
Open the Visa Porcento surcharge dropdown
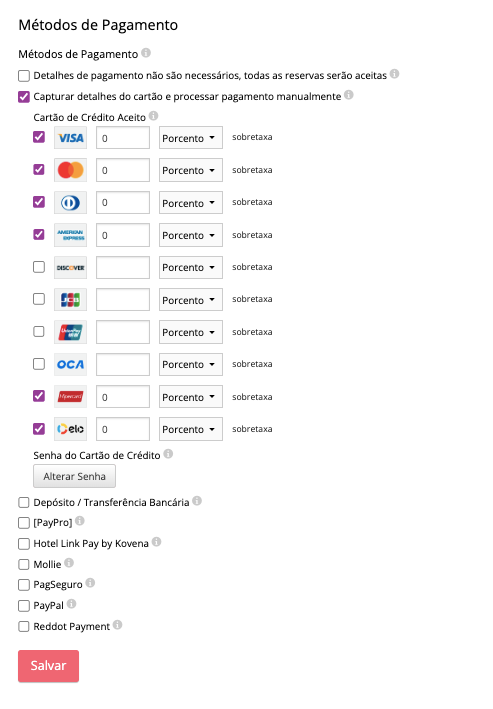point(190,138)
